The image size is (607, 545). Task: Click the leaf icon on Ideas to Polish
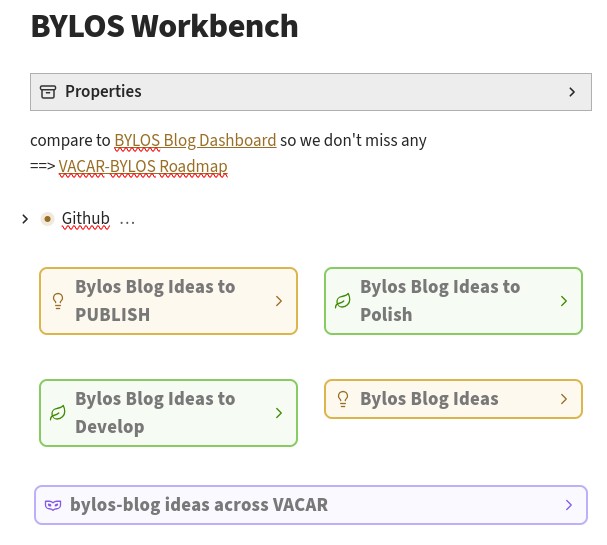coord(343,300)
